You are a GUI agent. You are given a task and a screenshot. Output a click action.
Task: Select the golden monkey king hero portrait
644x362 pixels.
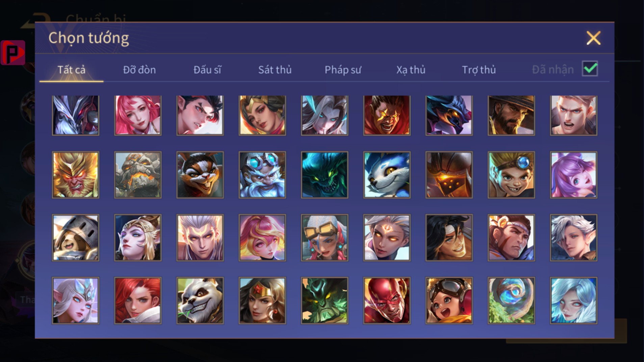[76, 175]
